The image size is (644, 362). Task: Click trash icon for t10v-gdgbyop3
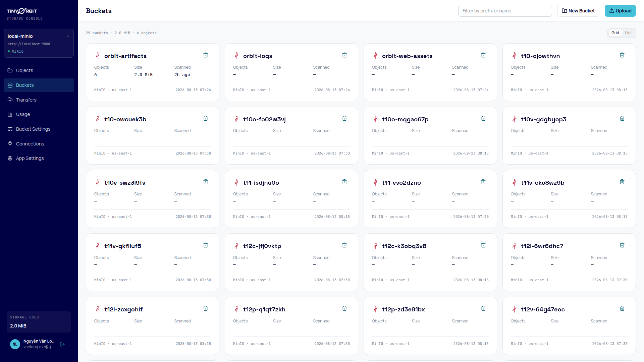(622, 118)
